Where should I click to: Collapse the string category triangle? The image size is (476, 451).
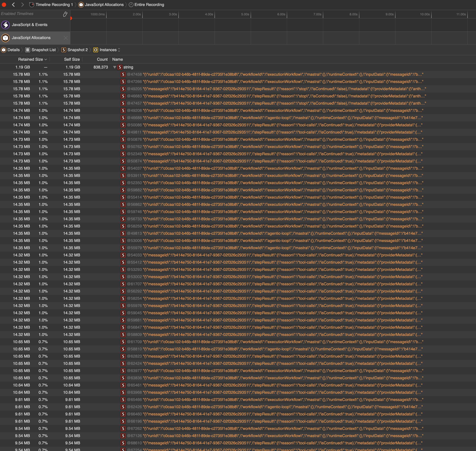click(x=115, y=67)
